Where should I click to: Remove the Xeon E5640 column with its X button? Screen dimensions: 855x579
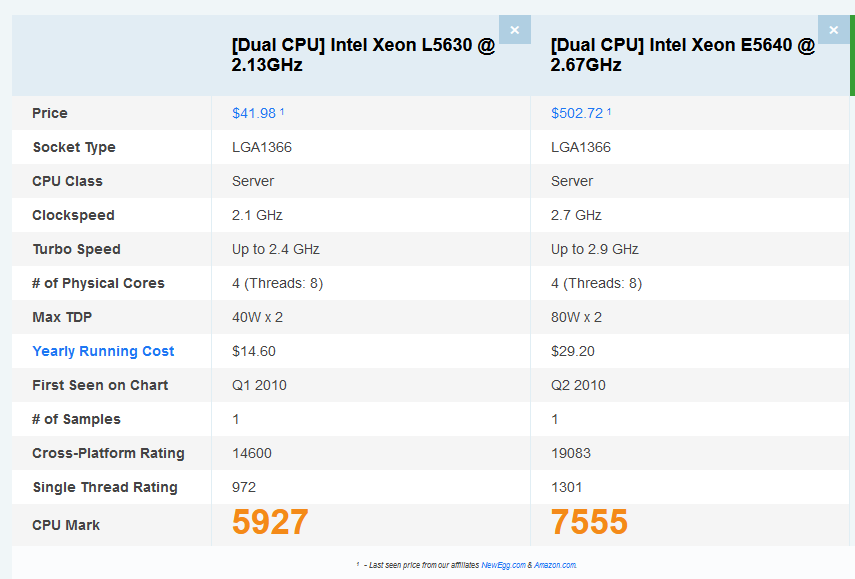click(833, 30)
